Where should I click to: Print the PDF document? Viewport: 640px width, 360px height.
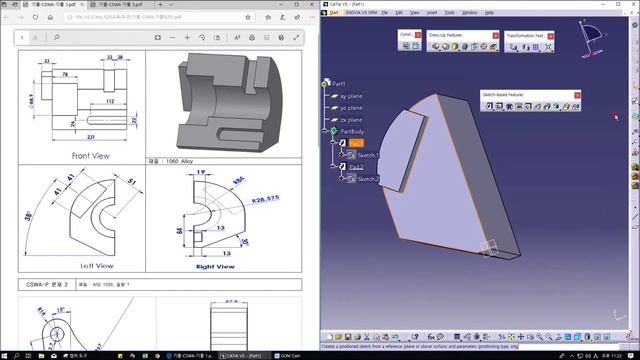(252, 38)
